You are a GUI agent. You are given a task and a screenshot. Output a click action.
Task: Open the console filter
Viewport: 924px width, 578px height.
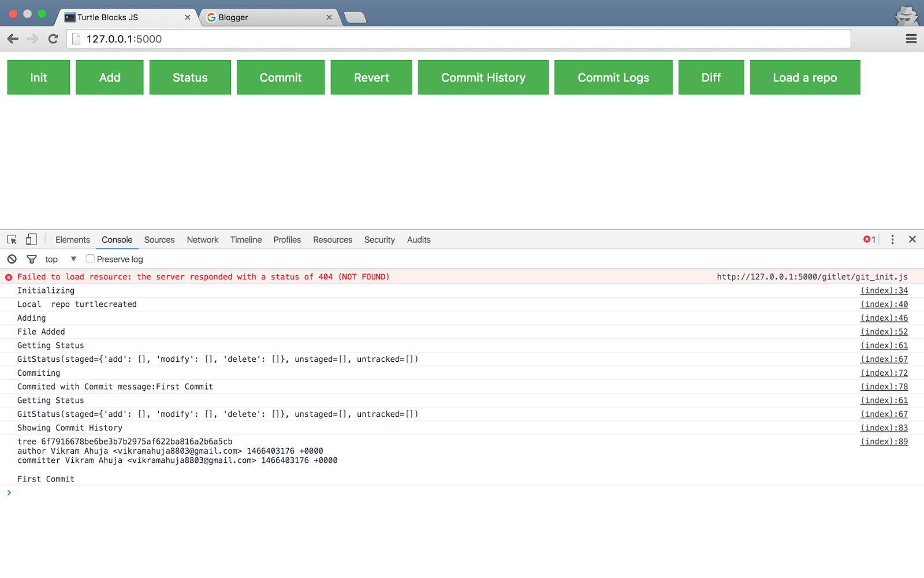[32, 259]
